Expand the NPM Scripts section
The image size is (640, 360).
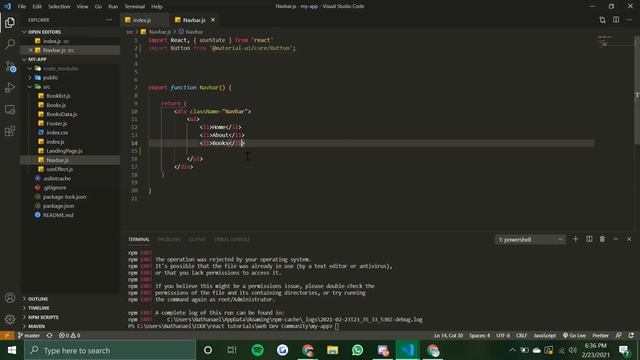pyautogui.click(x=43, y=317)
